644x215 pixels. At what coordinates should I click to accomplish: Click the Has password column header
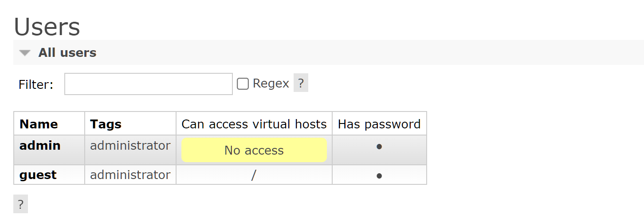click(379, 124)
